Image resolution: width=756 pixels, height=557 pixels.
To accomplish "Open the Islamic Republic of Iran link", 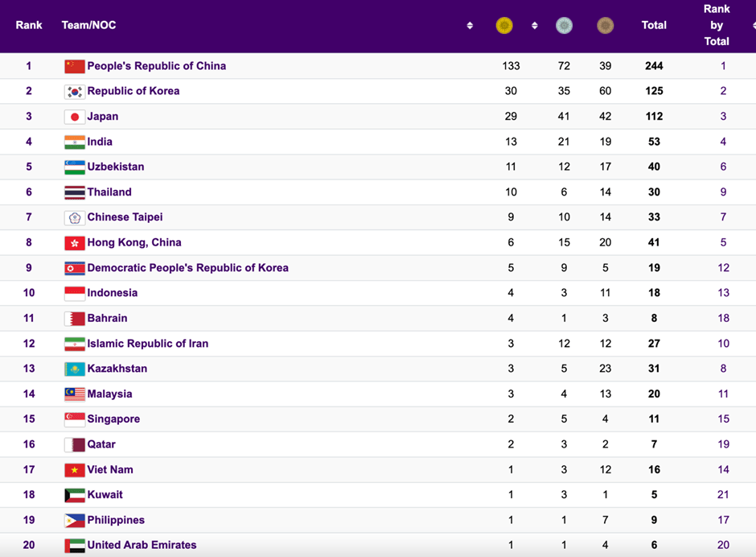I will click(148, 344).
